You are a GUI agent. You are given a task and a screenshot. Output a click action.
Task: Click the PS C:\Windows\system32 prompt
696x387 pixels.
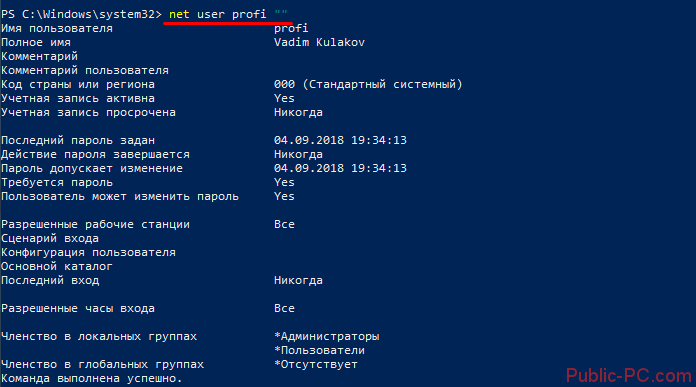[81, 14]
